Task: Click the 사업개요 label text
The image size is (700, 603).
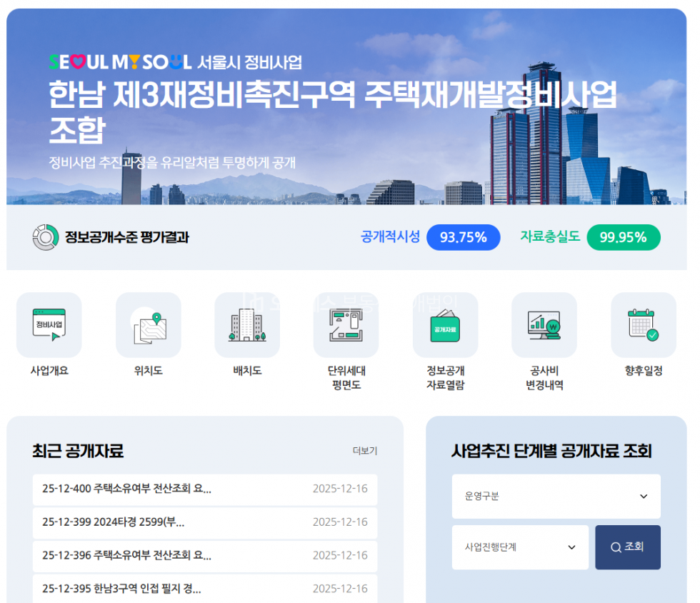Action: pyautogui.click(x=49, y=371)
